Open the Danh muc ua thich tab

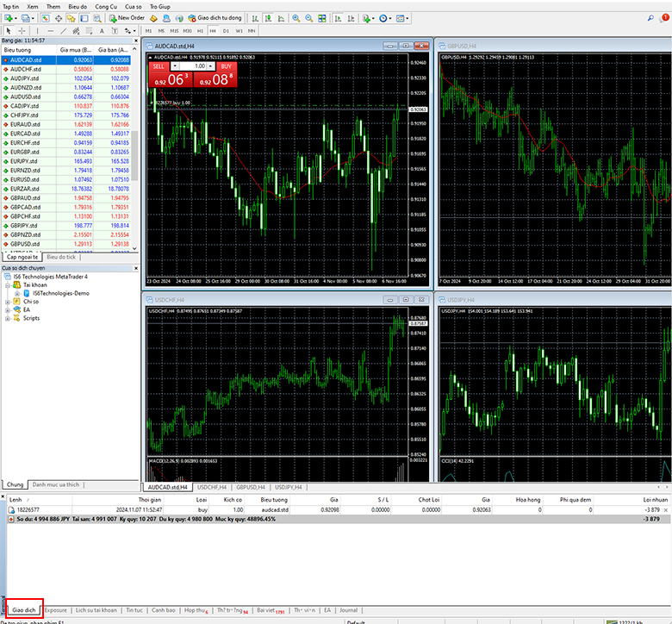click(x=56, y=484)
